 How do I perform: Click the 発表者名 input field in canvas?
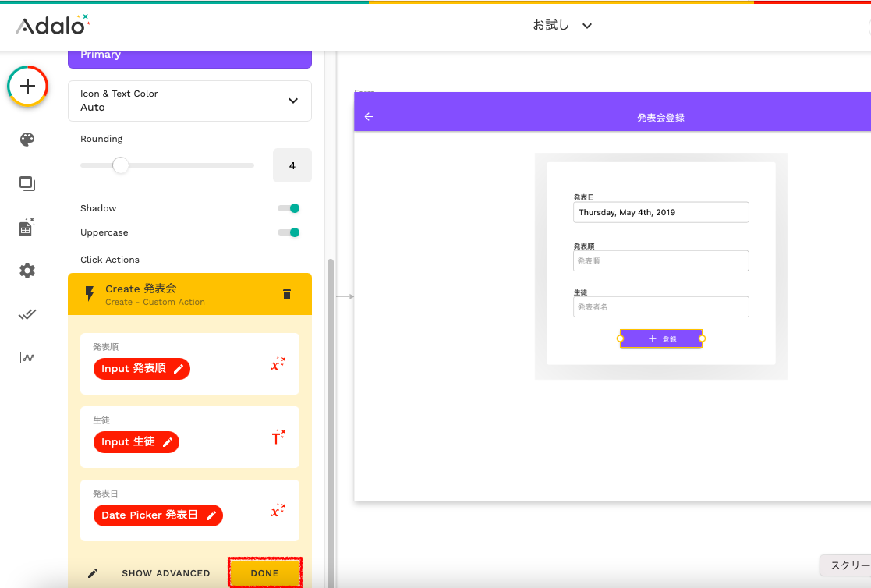pyautogui.click(x=660, y=306)
